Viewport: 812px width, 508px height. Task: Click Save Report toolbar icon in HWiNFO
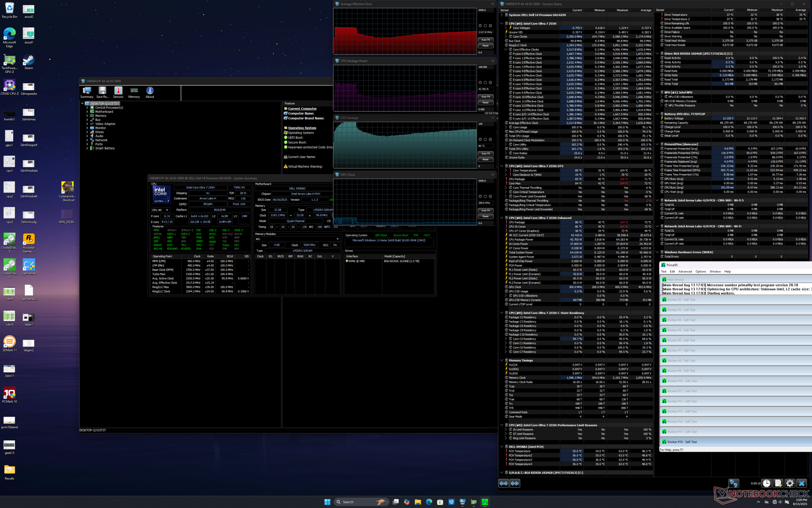[102, 92]
